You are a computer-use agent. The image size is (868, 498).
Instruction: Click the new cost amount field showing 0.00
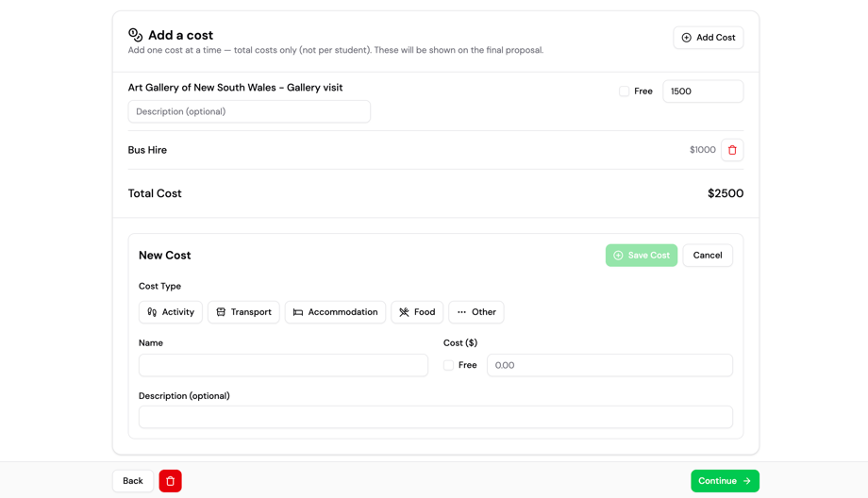609,365
